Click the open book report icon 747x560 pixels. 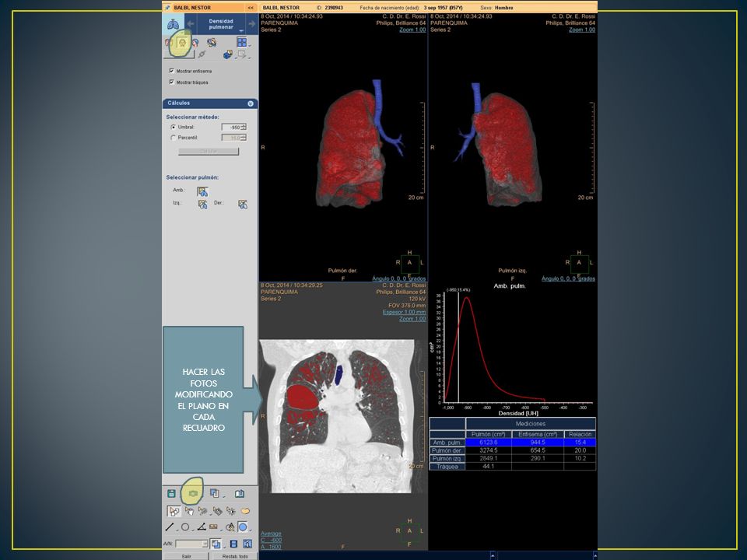239,494
